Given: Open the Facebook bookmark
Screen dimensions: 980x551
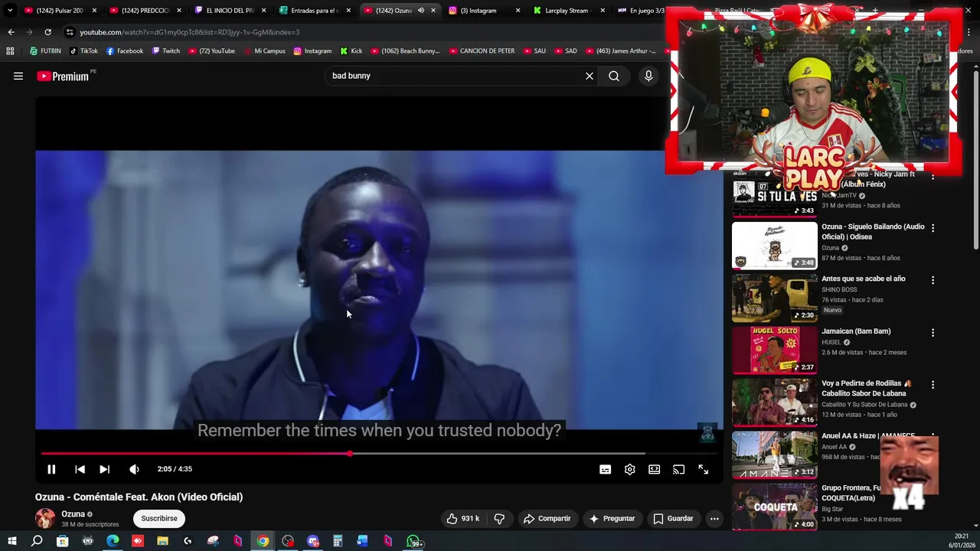Looking at the screenshot, I should (x=125, y=51).
